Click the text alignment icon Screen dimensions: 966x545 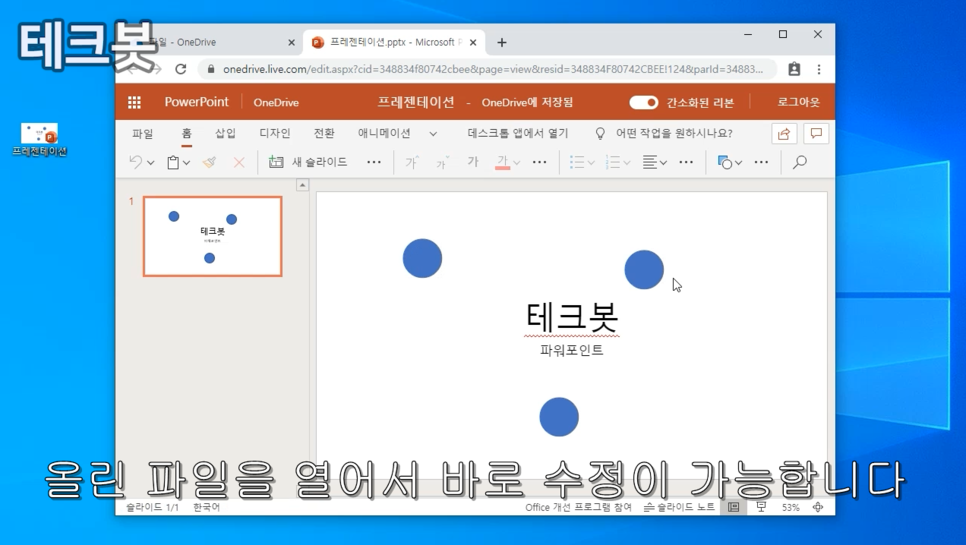click(x=649, y=162)
